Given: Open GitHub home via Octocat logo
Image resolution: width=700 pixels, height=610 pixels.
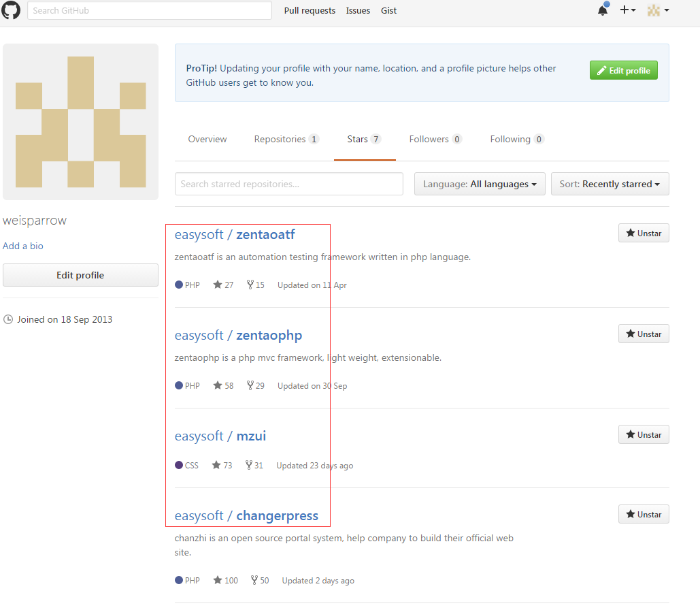Looking at the screenshot, I should point(11,10).
